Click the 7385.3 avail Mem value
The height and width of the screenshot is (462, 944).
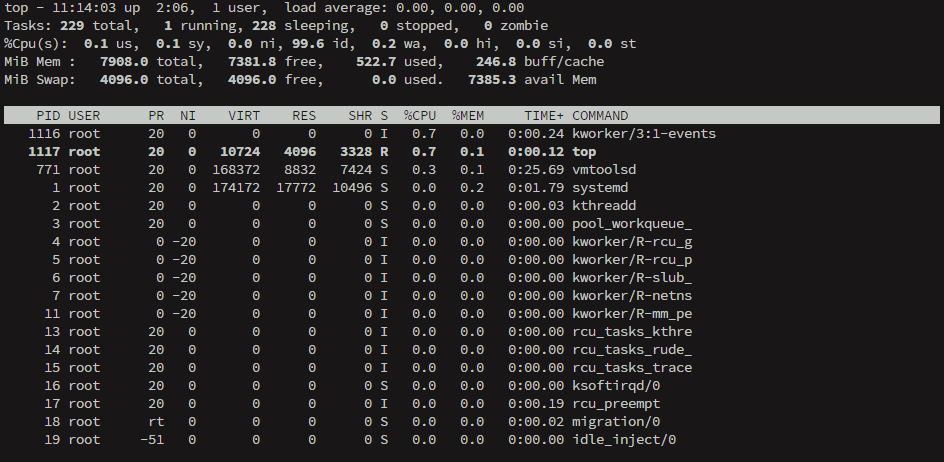[x=492, y=80]
